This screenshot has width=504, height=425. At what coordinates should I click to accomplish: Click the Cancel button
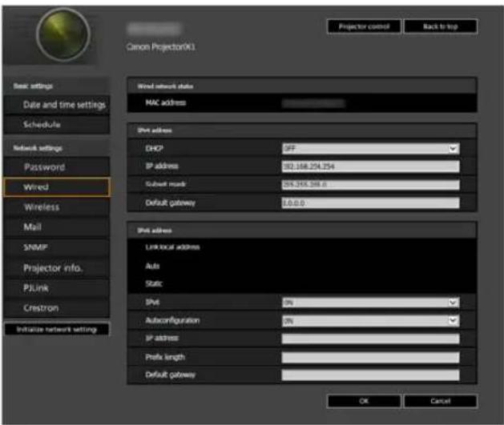[441, 401]
